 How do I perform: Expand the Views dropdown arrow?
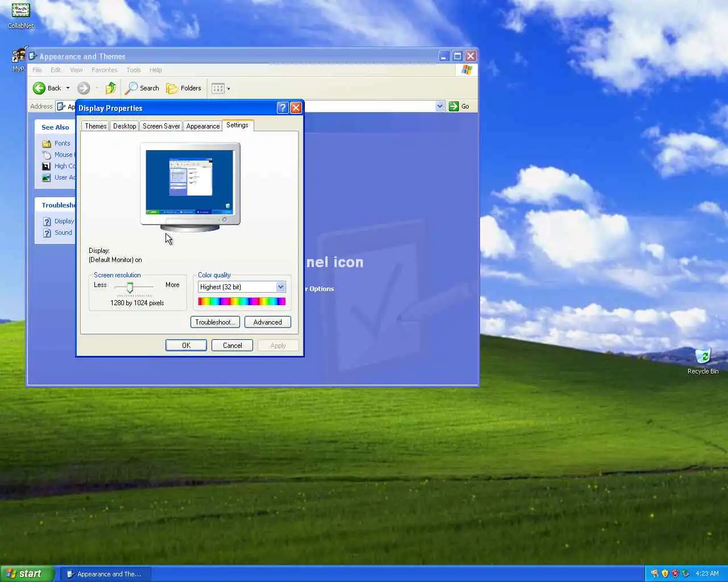(x=229, y=89)
